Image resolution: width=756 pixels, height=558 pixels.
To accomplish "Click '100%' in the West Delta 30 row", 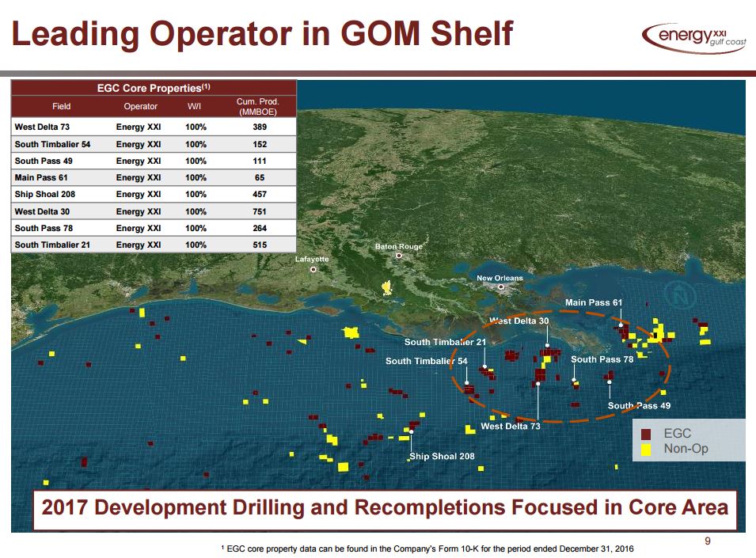I will pos(196,211).
